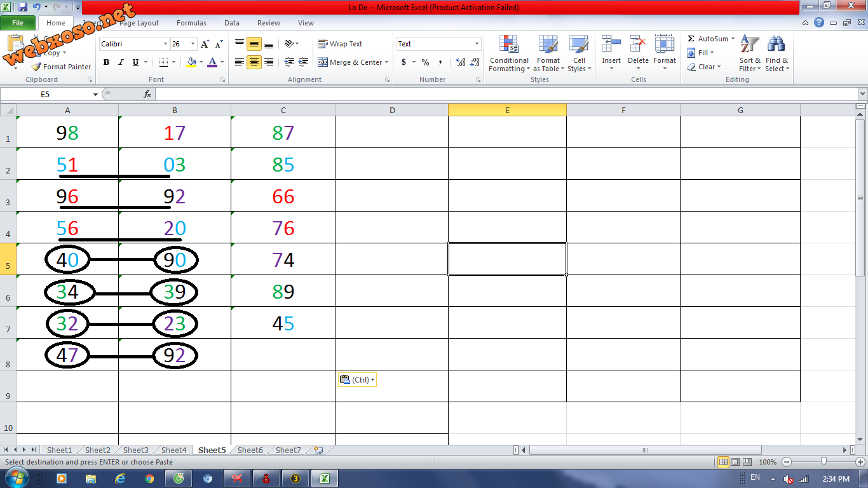The image size is (868, 488).
Task: Toggle Italic text formatting
Action: coord(121,62)
